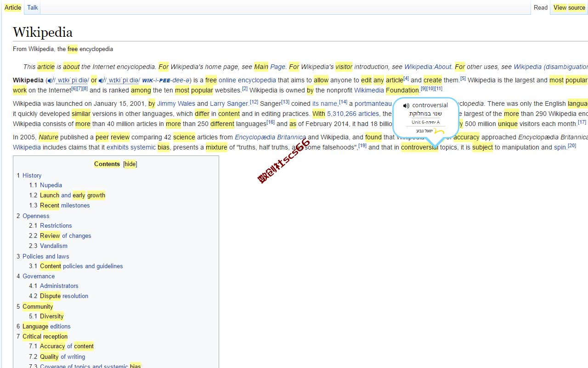
Task: Click the 'Unit 6' line in the tooltip
Action: point(425,122)
